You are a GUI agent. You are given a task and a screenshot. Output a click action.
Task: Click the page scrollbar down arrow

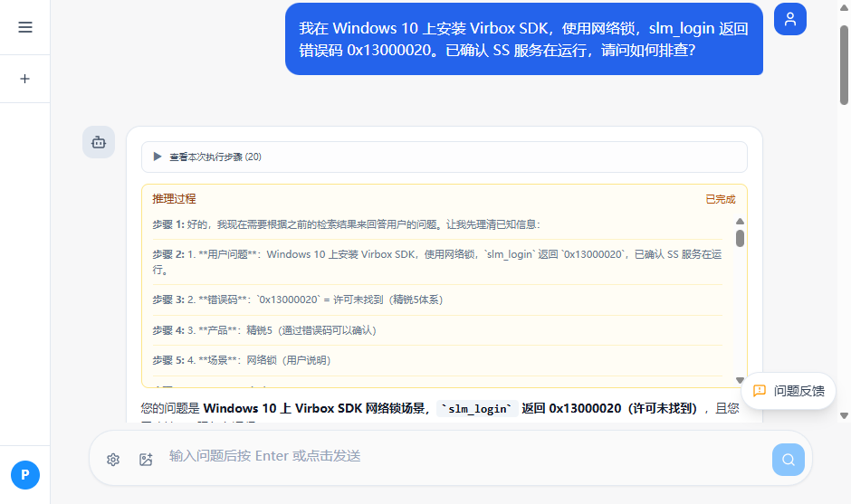844,415
